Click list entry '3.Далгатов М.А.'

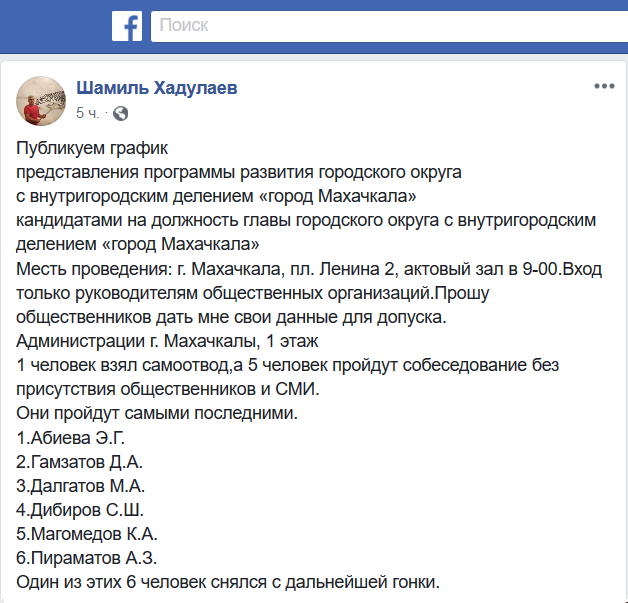point(80,487)
